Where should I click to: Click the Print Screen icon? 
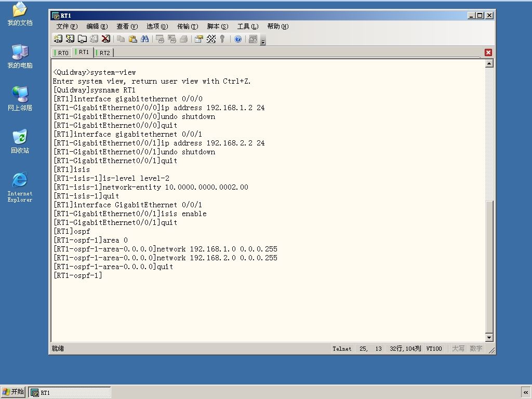point(160,39)
